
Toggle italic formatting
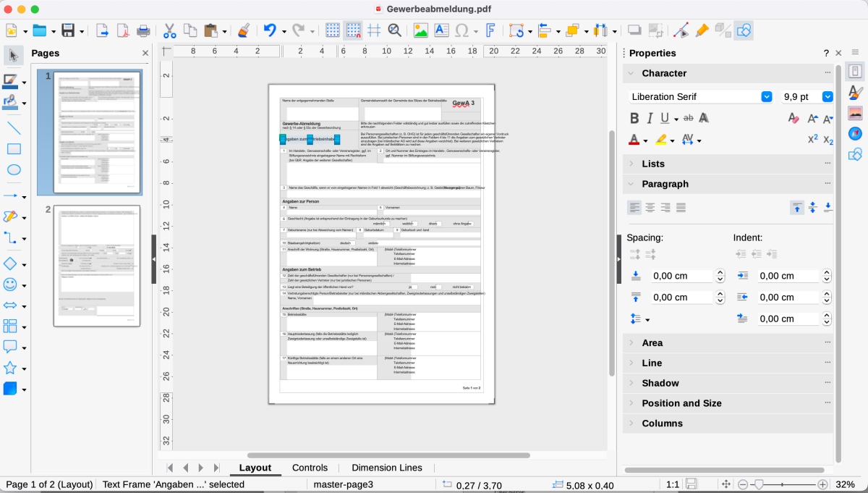[650, 117]
